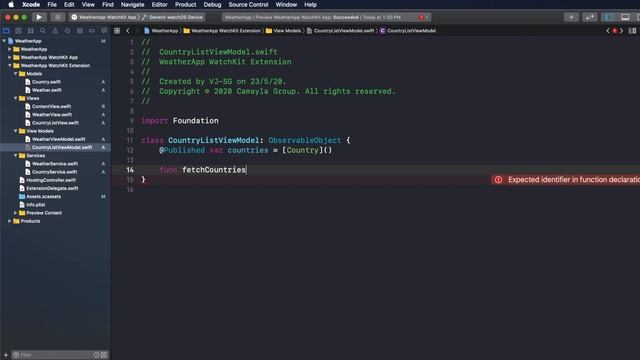Open the Apple menu
This screenshot has width=640, height=360.
tap(11, 4)
